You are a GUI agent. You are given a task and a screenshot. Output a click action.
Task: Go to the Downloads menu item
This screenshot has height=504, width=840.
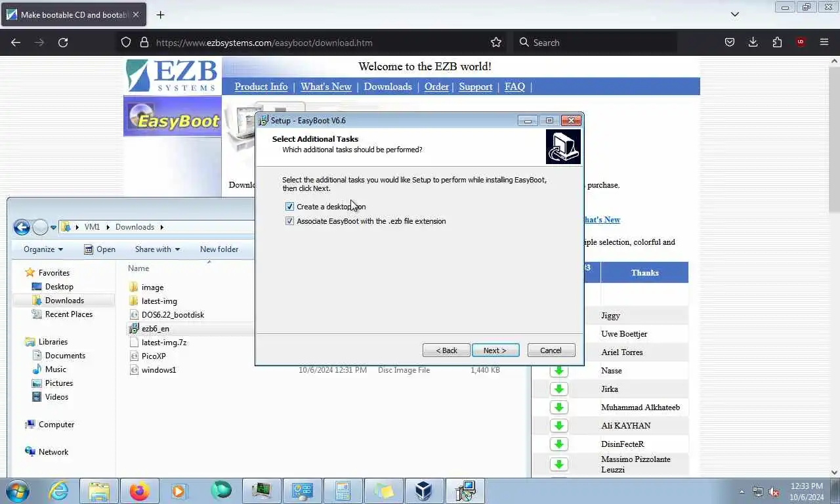point(388,87)
